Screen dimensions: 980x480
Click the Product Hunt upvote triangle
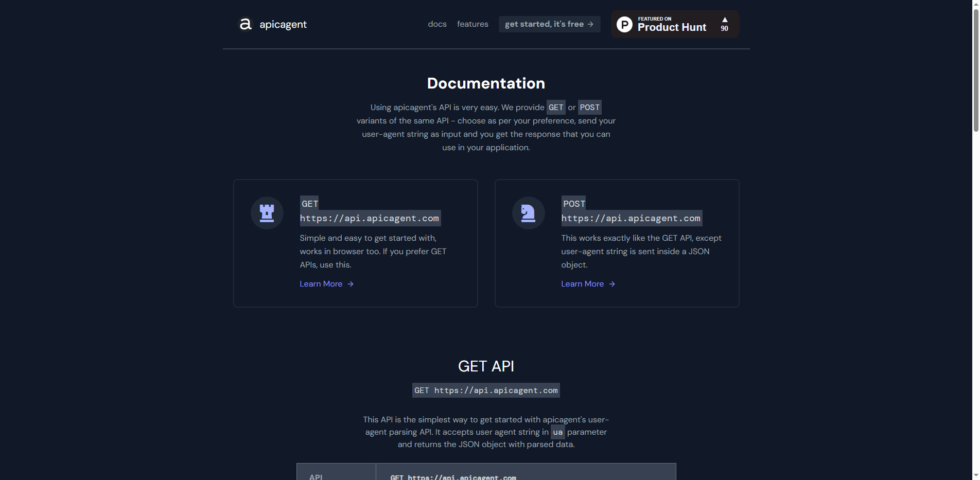[x=724, y=20]
